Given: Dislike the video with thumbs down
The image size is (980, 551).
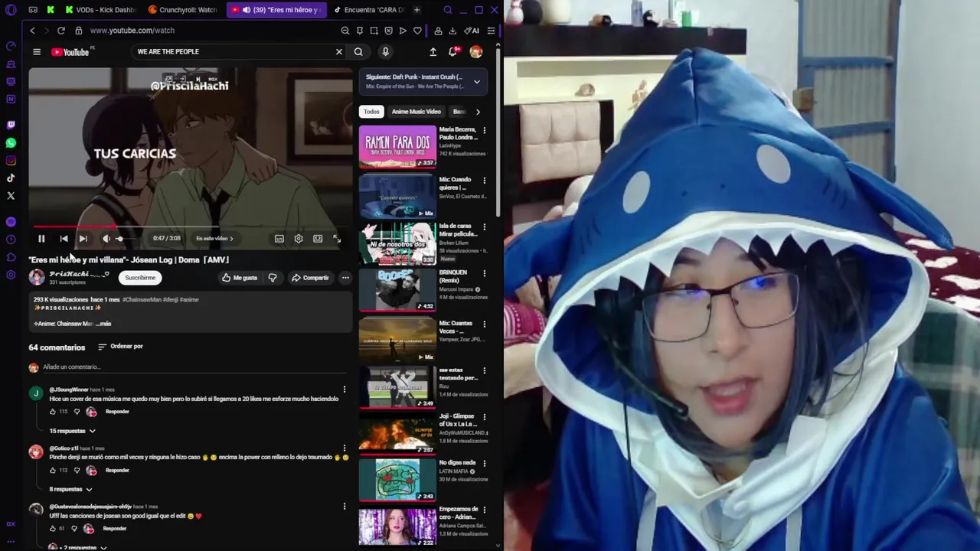Looking at the screenshot, I should pos(273,278).
